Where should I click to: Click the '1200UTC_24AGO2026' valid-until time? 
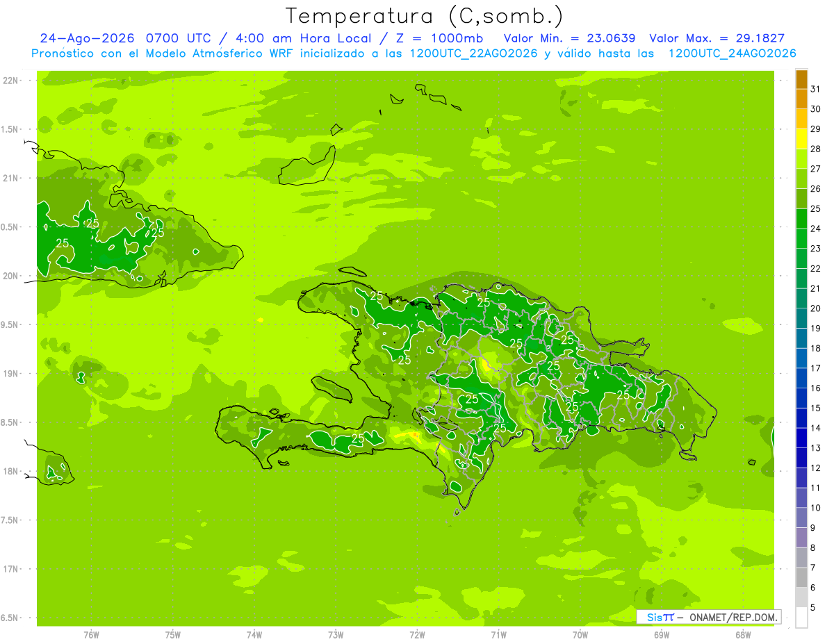coord(732,53)
